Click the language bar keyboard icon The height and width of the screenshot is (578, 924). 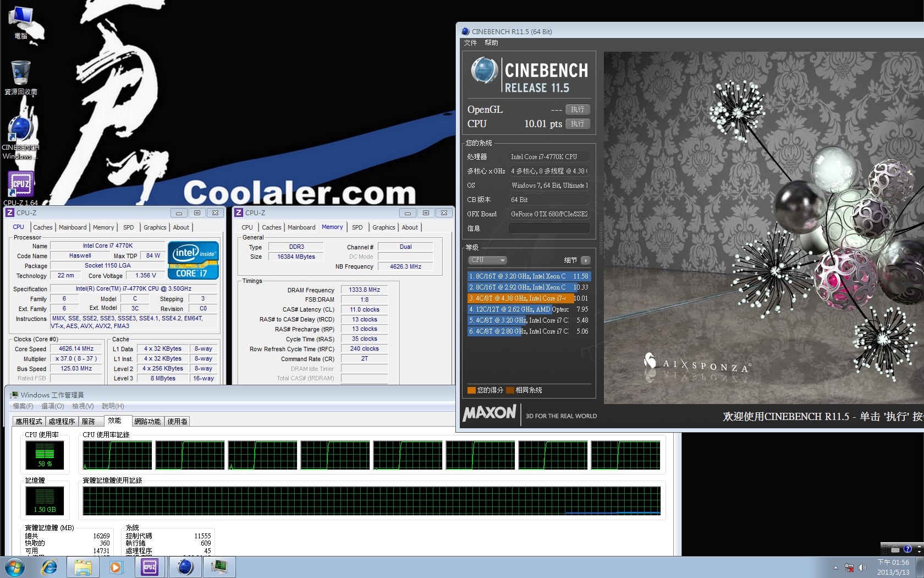(895, 549)
